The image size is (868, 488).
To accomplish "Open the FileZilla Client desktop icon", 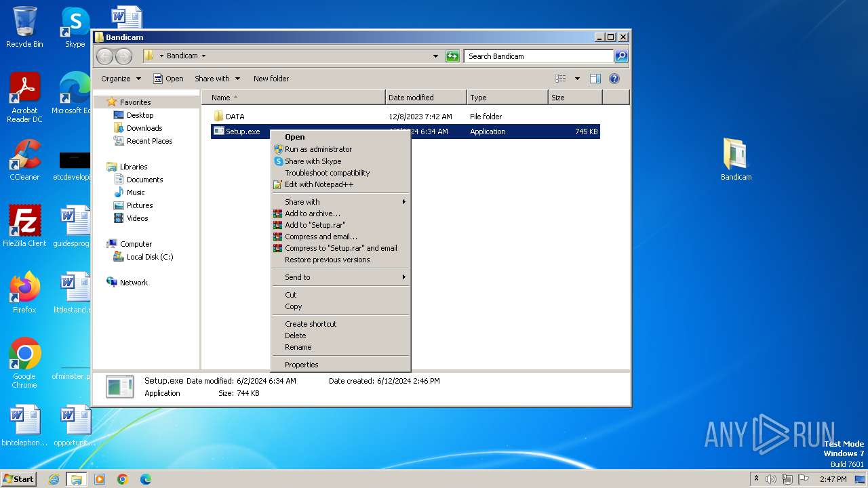I will pos(24,226).
